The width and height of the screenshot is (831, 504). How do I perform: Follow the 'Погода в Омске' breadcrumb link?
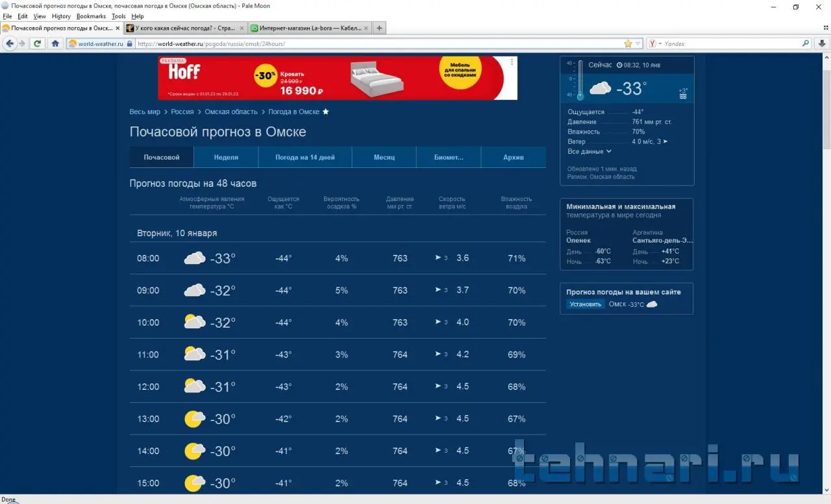[294, 112]
